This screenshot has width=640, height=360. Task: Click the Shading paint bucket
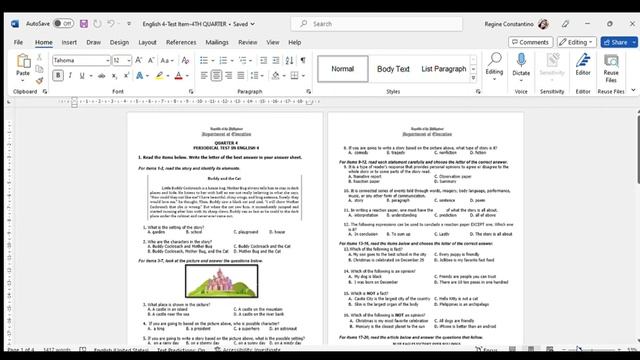click(276, 76)
